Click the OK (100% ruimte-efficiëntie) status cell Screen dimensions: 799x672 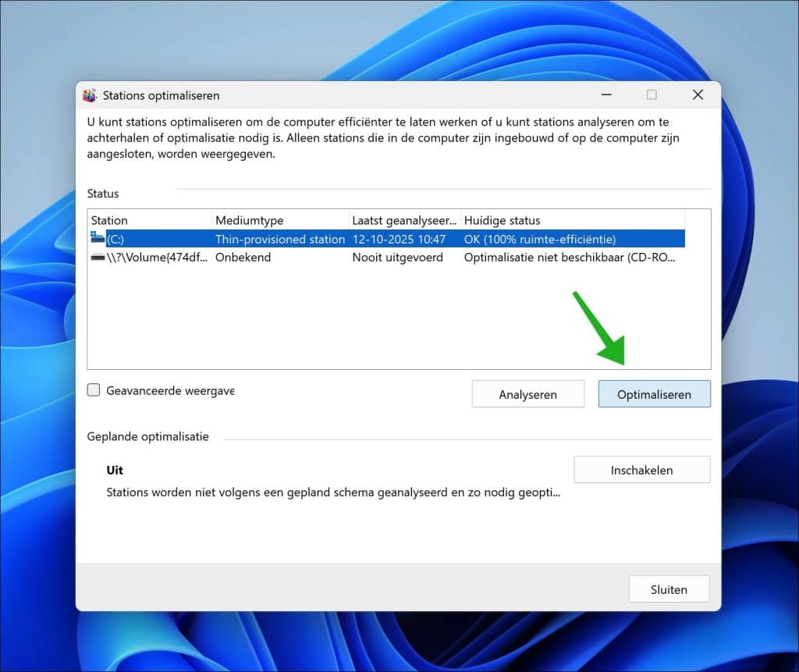tap(540, 239)
